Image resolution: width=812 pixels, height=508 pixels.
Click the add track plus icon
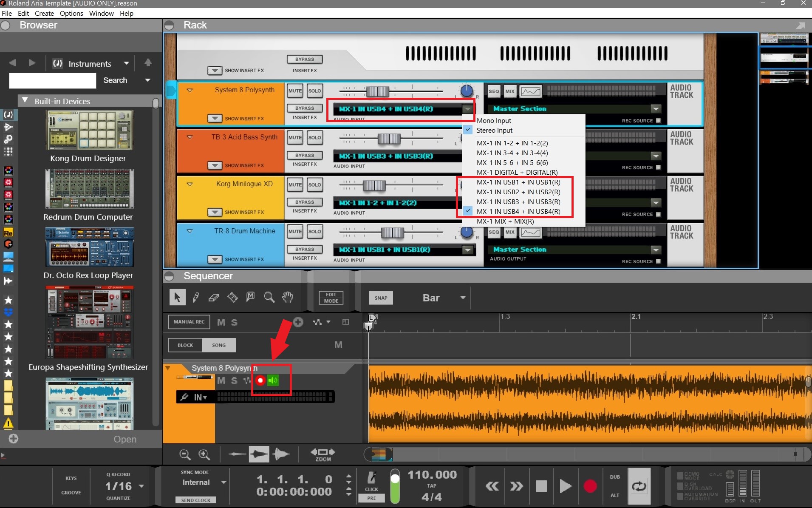click(x=298, y=322)
